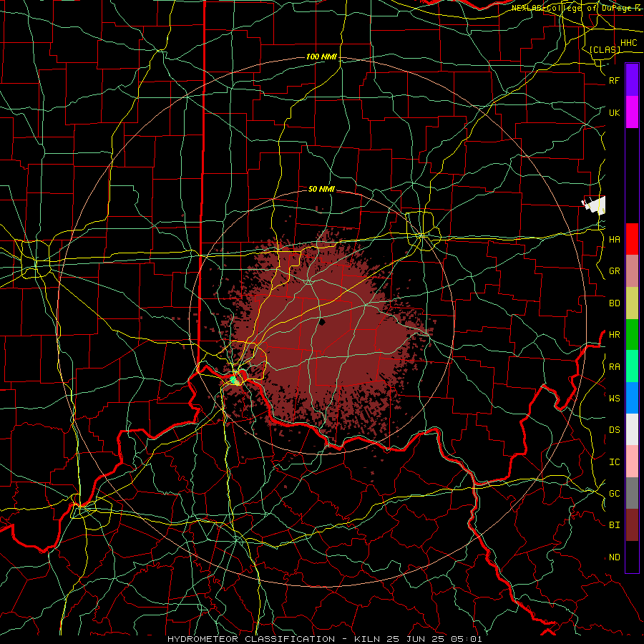
Task: Click the HHC product code label
Action: (x=629, y=43)
